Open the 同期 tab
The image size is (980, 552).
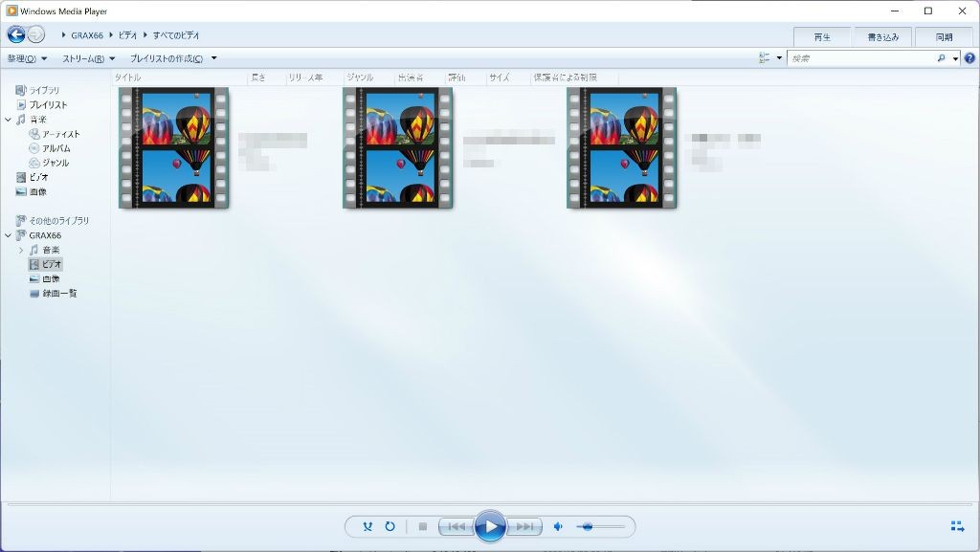point(944,37)
